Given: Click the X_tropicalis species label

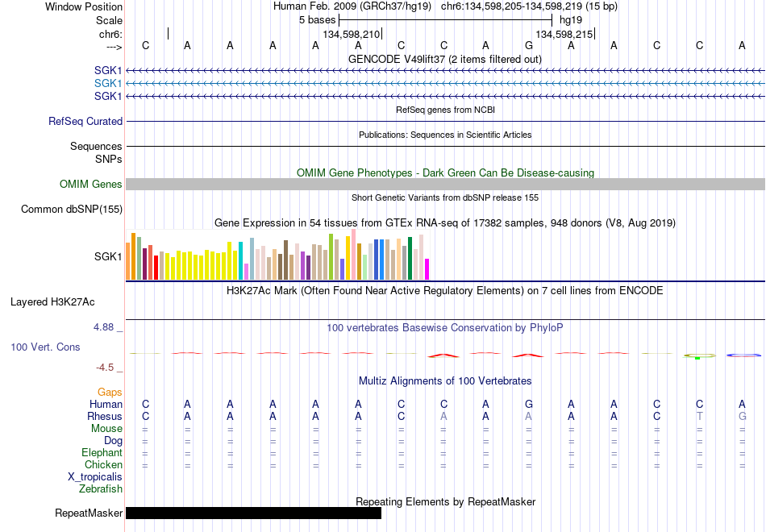Looking at the screenshot, I should [95, 477].
